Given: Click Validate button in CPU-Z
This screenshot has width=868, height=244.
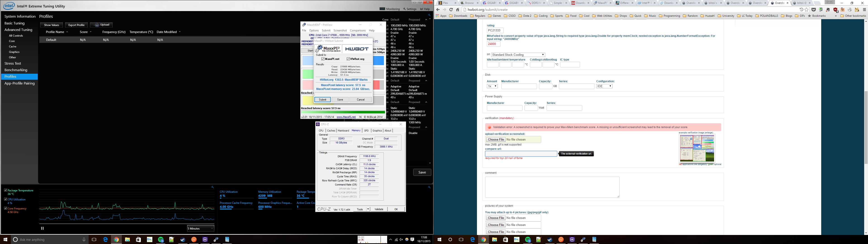Looking at the screenshot, I should click(379, 209).
